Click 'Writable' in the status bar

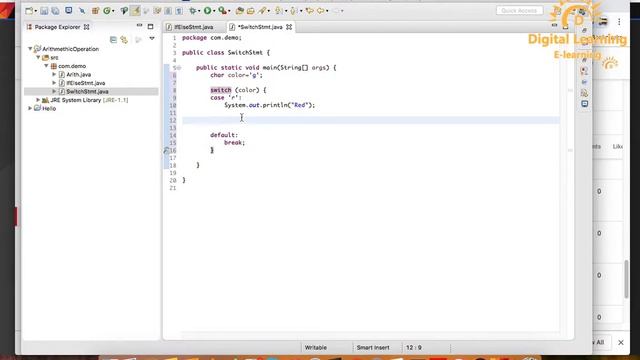pos(316,348)
